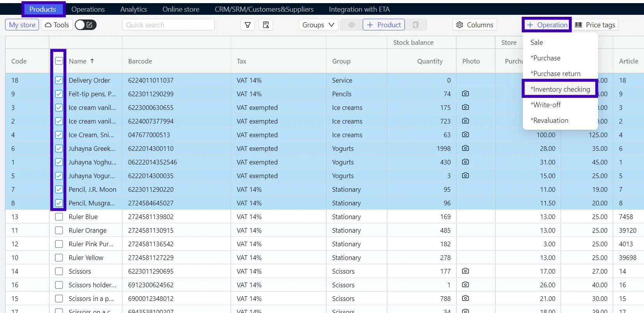The image size is (644, 313).
Task: Click the Service group cell
Action: click(342, 80)
